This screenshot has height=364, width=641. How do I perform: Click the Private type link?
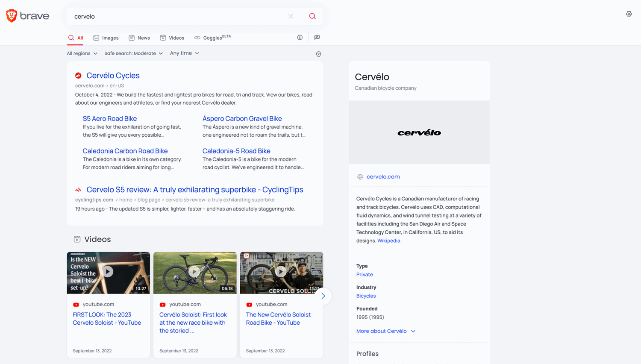click(x=365, y=275)
